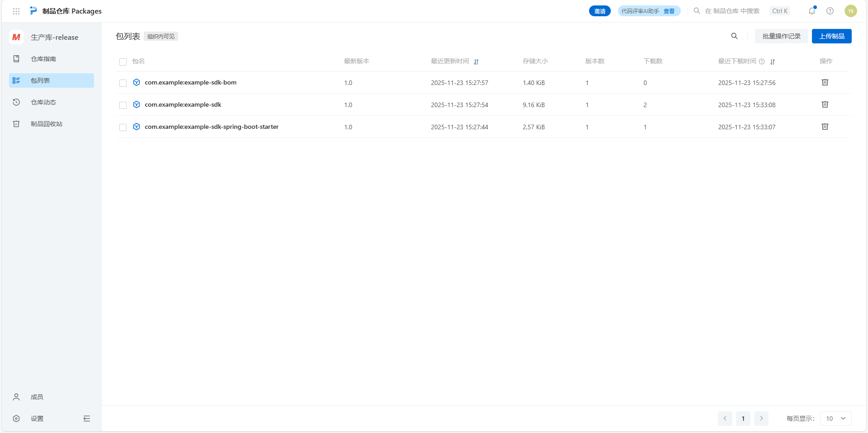Delete the example-sdk-bom package
868x433 pixels.
(825, 82)
